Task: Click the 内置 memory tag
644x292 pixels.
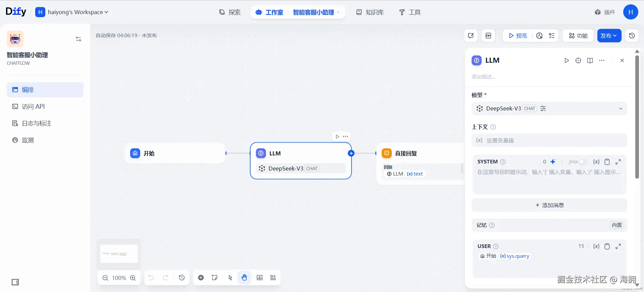Action: tap(617, 225)
